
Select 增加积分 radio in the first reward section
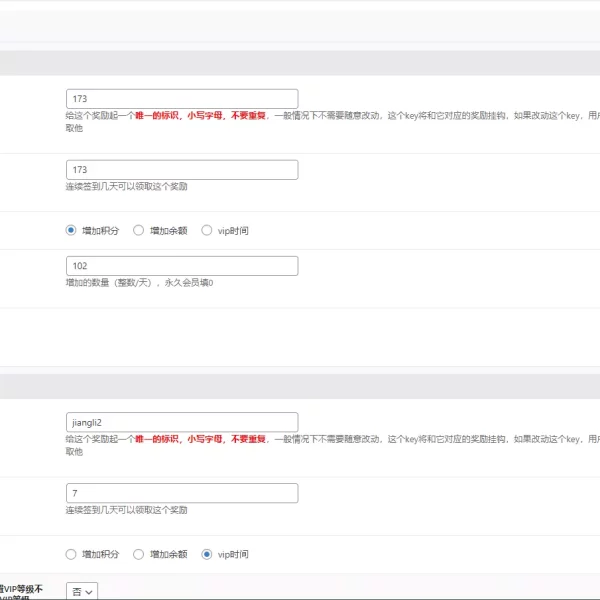[x=71, y=230]
